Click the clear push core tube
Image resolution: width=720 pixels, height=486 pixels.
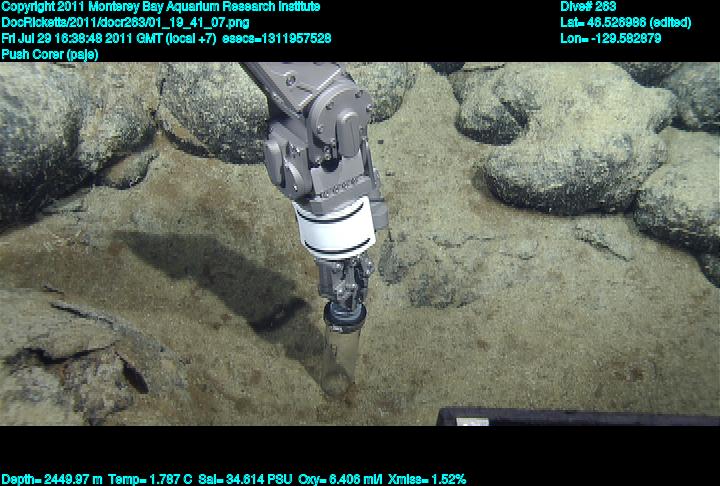coord(337,358)
